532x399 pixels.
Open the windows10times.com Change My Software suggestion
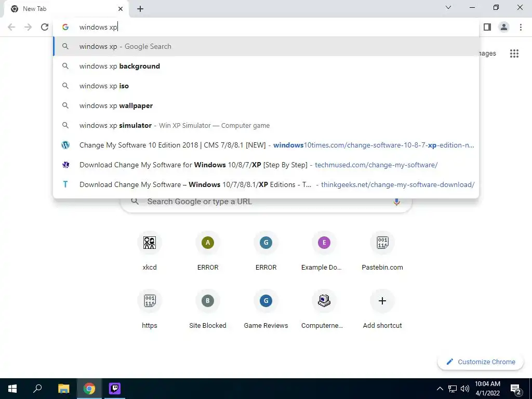[266, 145]
